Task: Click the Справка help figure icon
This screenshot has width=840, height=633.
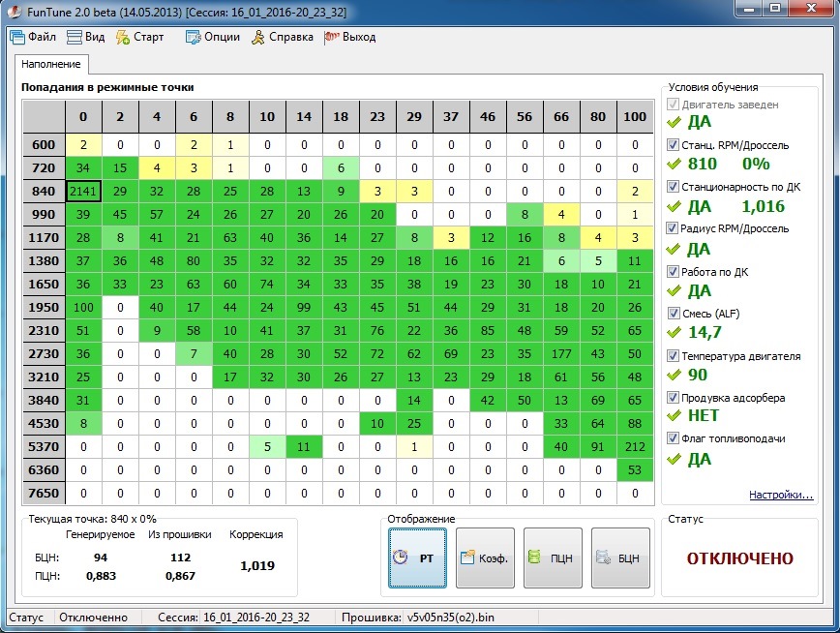Action: pos(257,38)
